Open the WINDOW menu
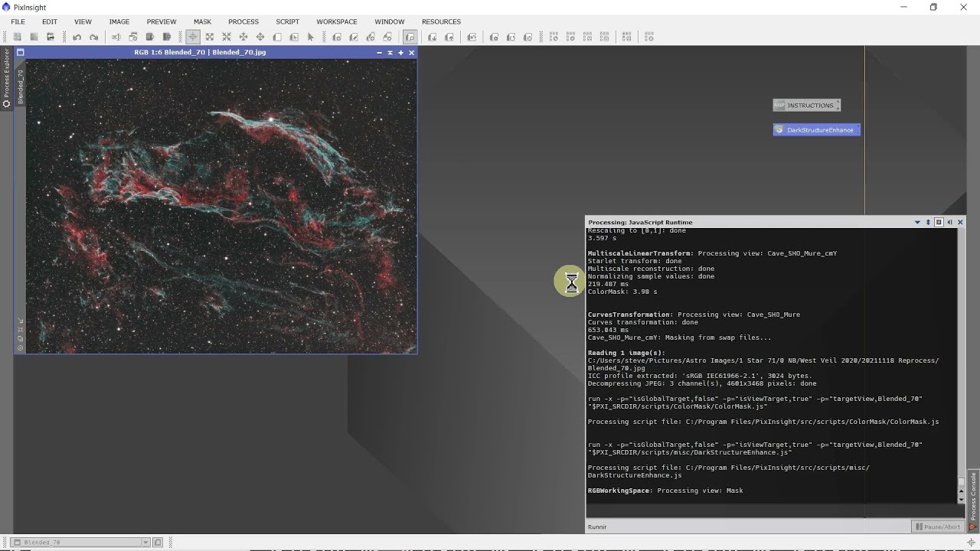Viewport: 980px width, 551px height. click(x=390, y=21)
